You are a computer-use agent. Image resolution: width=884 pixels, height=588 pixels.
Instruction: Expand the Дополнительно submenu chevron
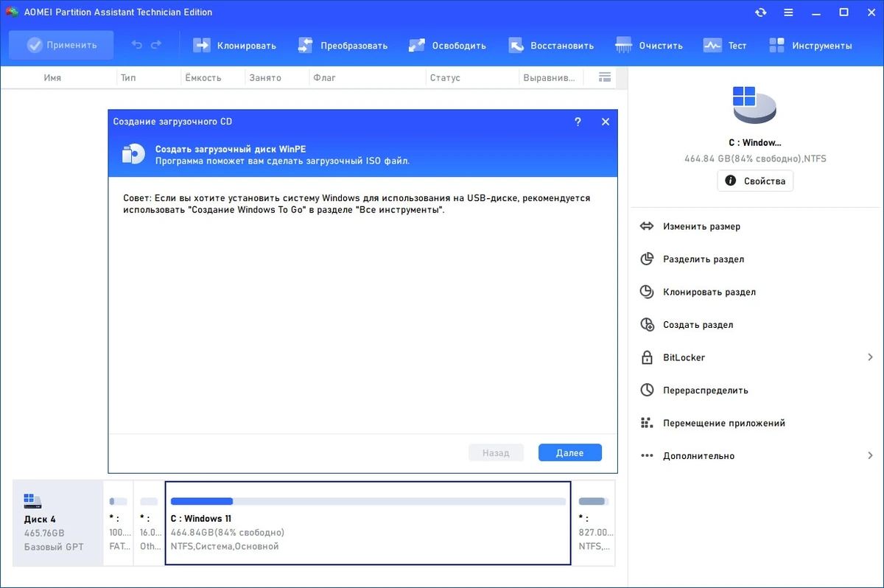click(x=870, y=455)
